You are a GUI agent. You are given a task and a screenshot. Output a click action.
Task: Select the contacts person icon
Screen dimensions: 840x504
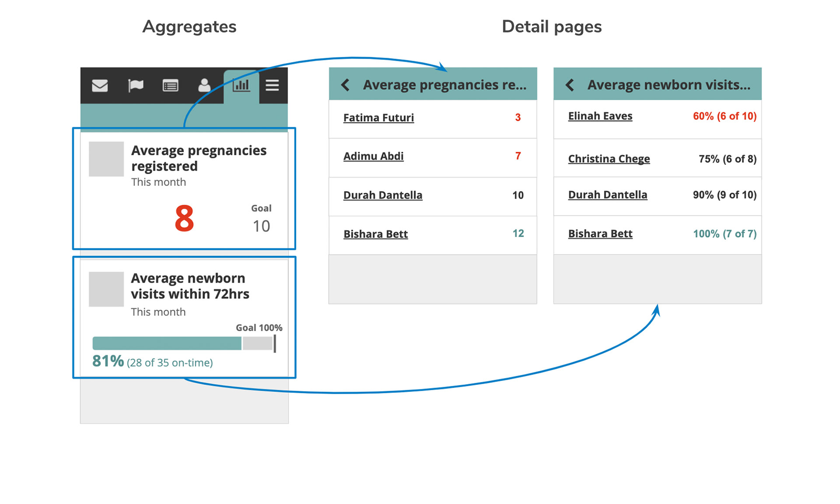pyautogui.click(x=204, y=85)
